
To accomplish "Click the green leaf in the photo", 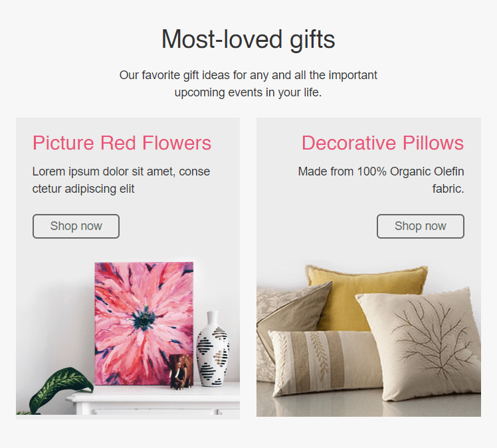I will [x=60, y=388].
